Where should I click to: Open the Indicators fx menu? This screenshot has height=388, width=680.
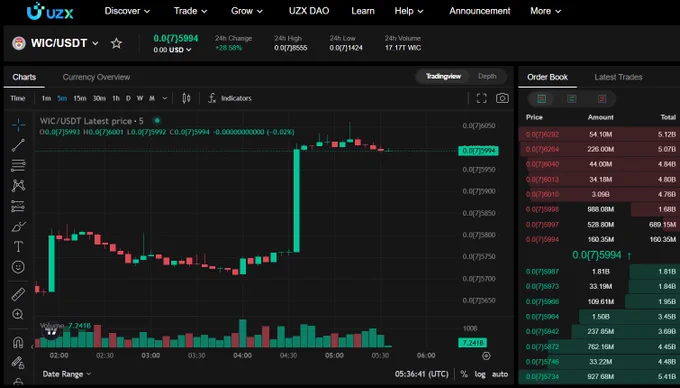tap(230, 98)
